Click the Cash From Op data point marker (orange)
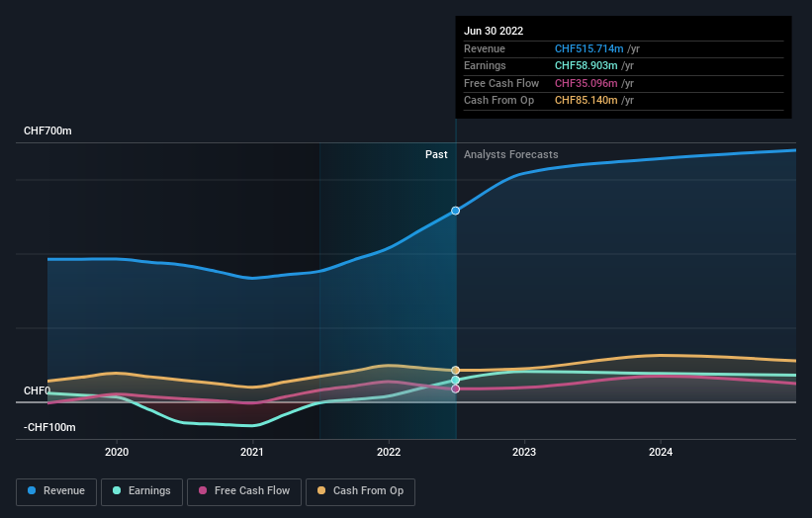 point(455,370)
